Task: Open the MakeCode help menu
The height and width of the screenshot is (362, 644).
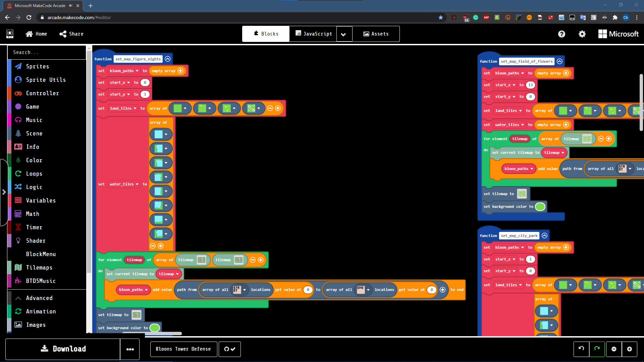Action: pyautogui.click(x=561, y=34)
